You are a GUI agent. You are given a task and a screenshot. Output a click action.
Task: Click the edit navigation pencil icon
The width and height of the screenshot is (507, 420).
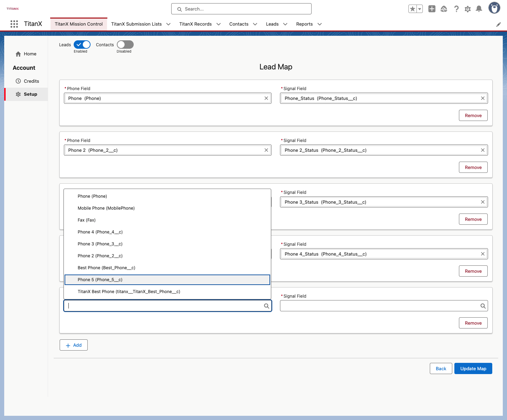(x=498, y=24)
